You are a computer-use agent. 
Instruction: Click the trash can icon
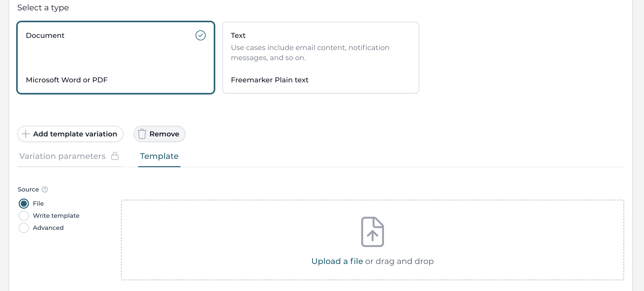pyautogui.click(x=142, y=134)
